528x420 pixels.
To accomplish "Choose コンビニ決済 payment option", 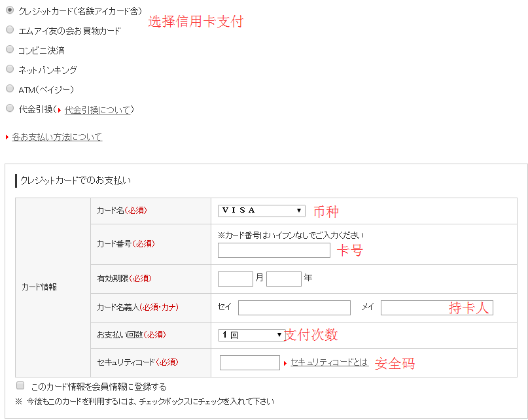I will tap(10, 49).
